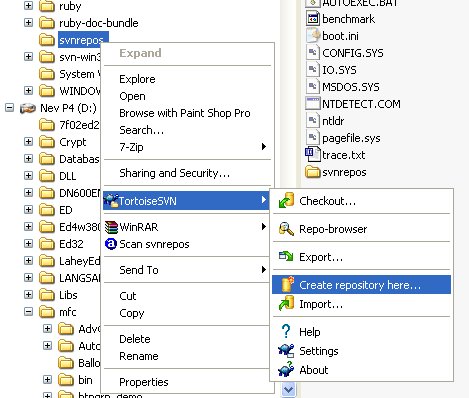Click the pagefile.sys file icon
469x398 pixels.
(x=313, y=138)
